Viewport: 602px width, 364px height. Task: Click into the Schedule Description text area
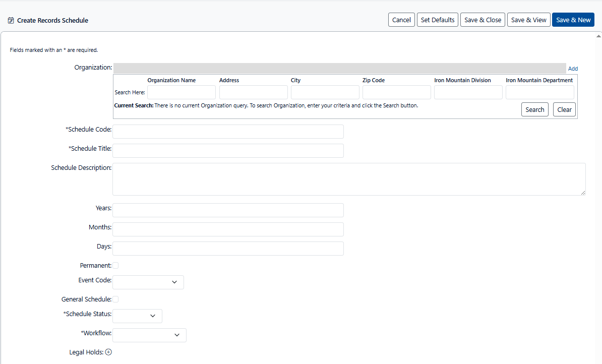click(x=349, y=179)
